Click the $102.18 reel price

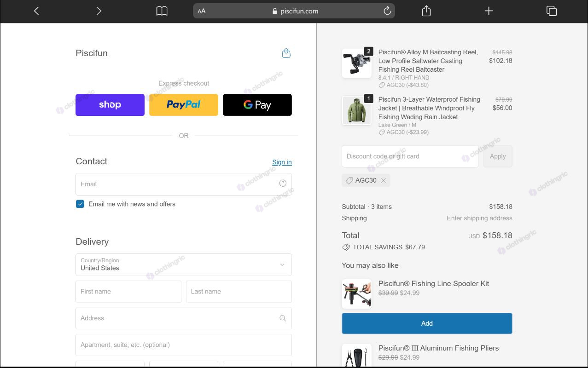pos(501,61)
